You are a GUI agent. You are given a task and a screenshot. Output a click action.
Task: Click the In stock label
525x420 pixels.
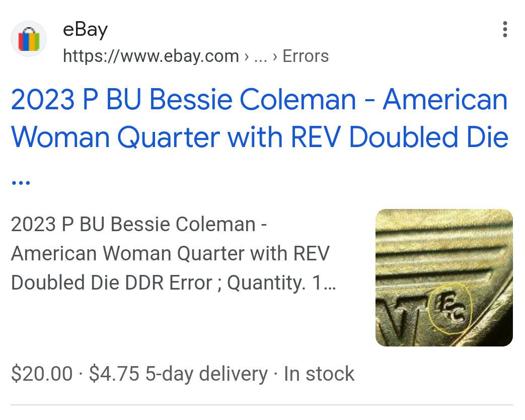point(319,374)
